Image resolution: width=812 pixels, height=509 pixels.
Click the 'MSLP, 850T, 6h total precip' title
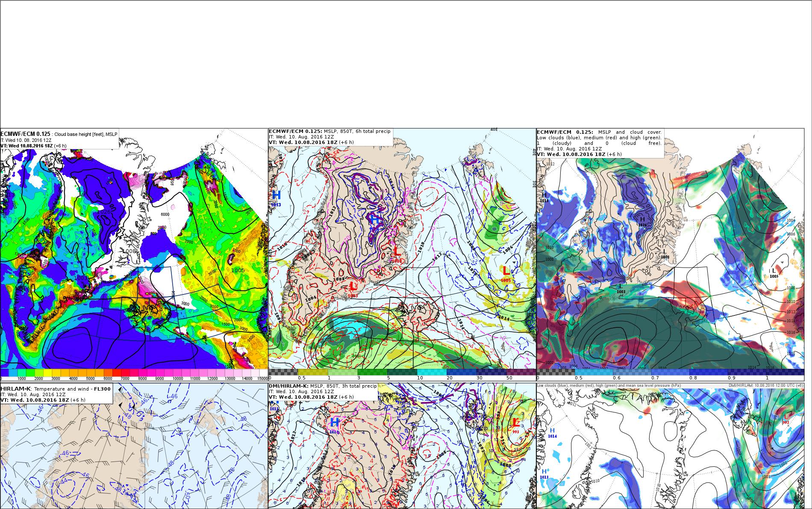click(x=357, y=131)
